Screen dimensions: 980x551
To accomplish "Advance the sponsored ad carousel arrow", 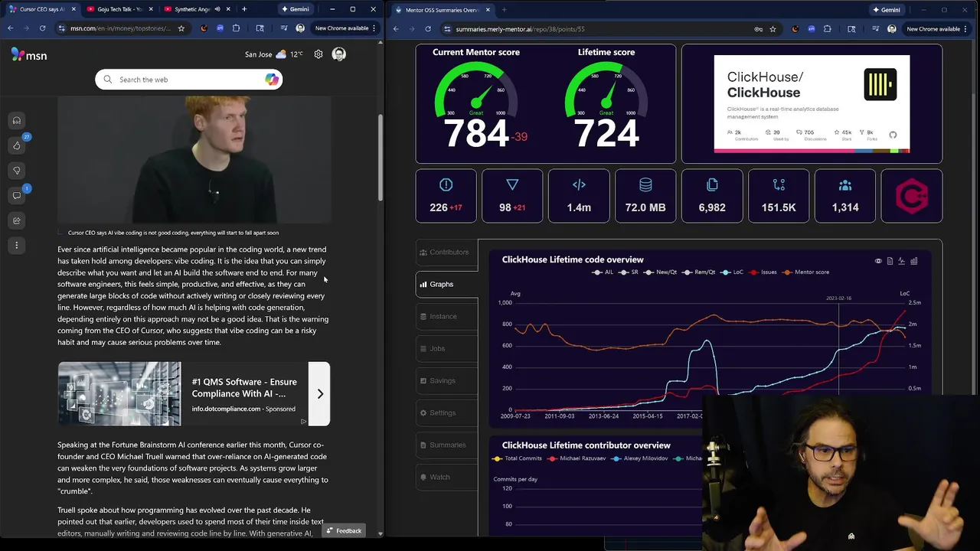I will coord(320,394).
